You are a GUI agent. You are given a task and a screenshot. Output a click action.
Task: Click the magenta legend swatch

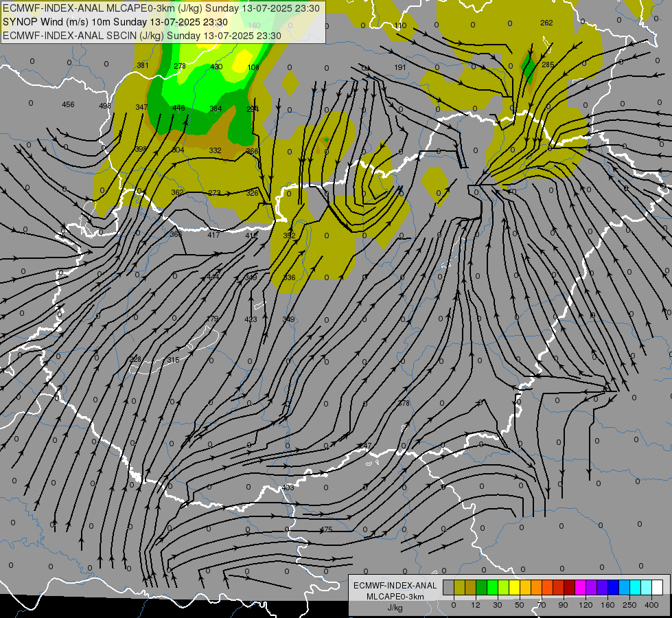click(x=580, y=588)
